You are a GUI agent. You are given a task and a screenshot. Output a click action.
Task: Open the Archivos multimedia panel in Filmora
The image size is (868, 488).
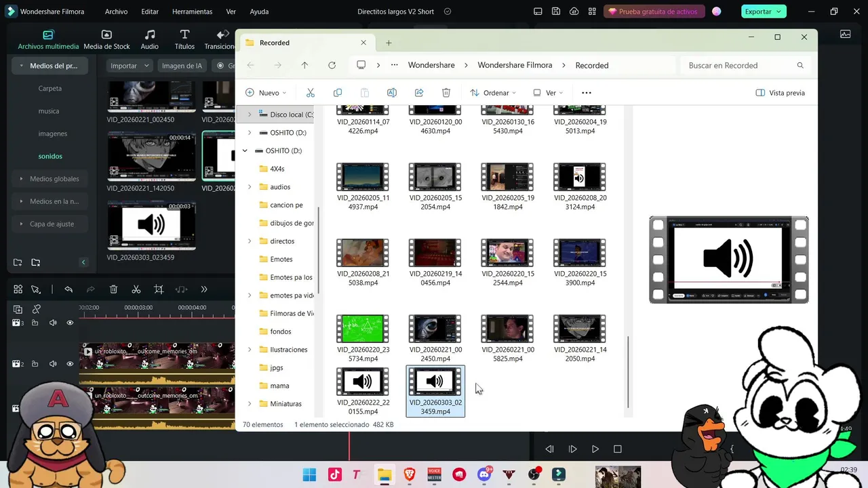48,40
